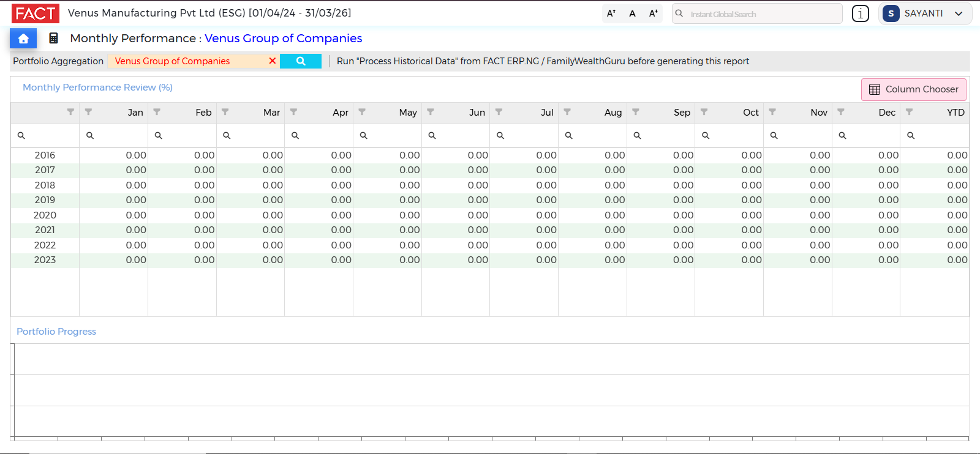Open filter for the Jun column
This screenshot has height=454, width=980.
pos(431,112)
